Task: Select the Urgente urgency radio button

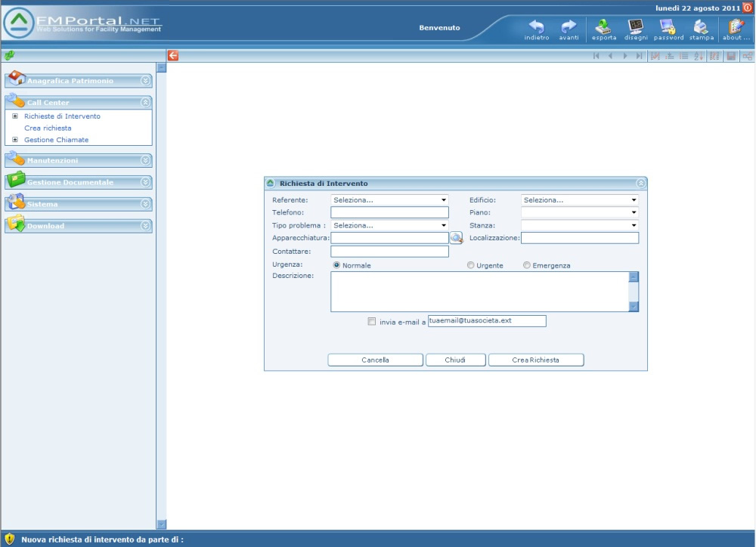Action: (470, 265)
